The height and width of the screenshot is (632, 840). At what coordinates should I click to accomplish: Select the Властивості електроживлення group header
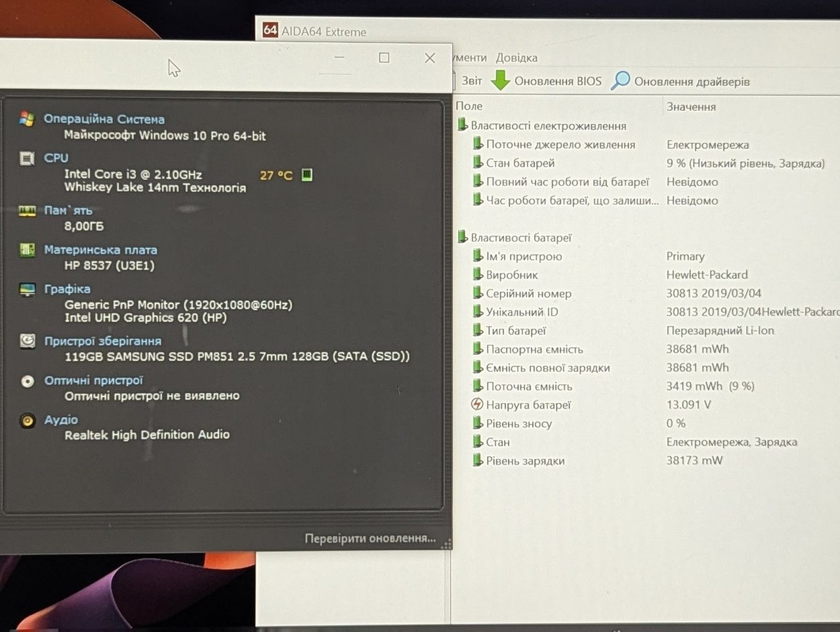click(549, 125)
